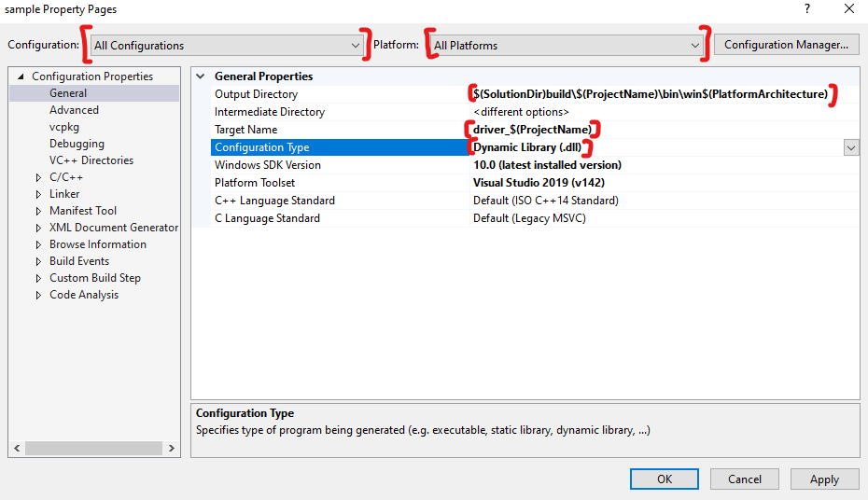Click the Windows SDK Version value
Image resolution: width=868 pixels, height=500 pixels.
547,165
